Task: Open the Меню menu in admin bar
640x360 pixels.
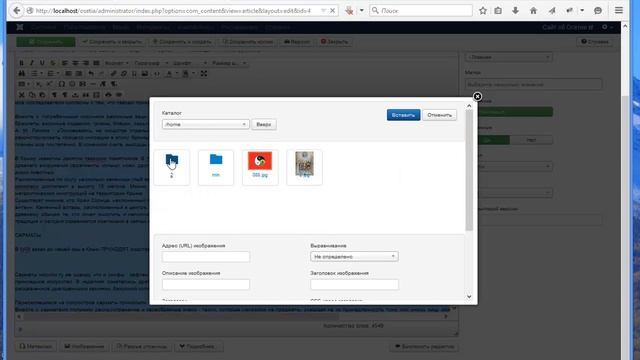Action: [x=121, y=27]
